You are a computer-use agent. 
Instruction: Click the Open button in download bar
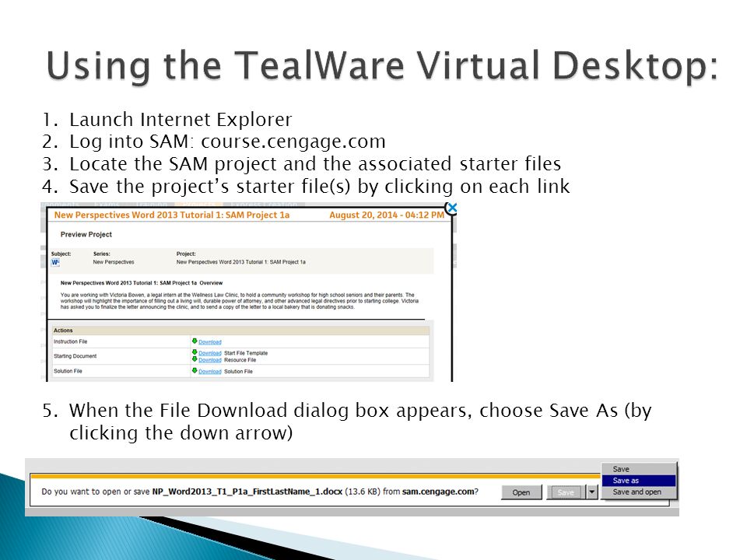click(521, 492)
